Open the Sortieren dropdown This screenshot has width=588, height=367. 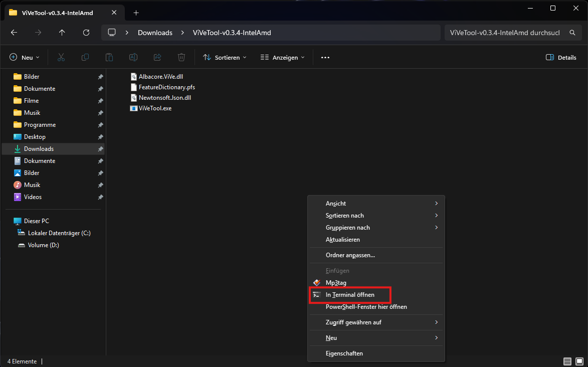click(x=225, y=58)
